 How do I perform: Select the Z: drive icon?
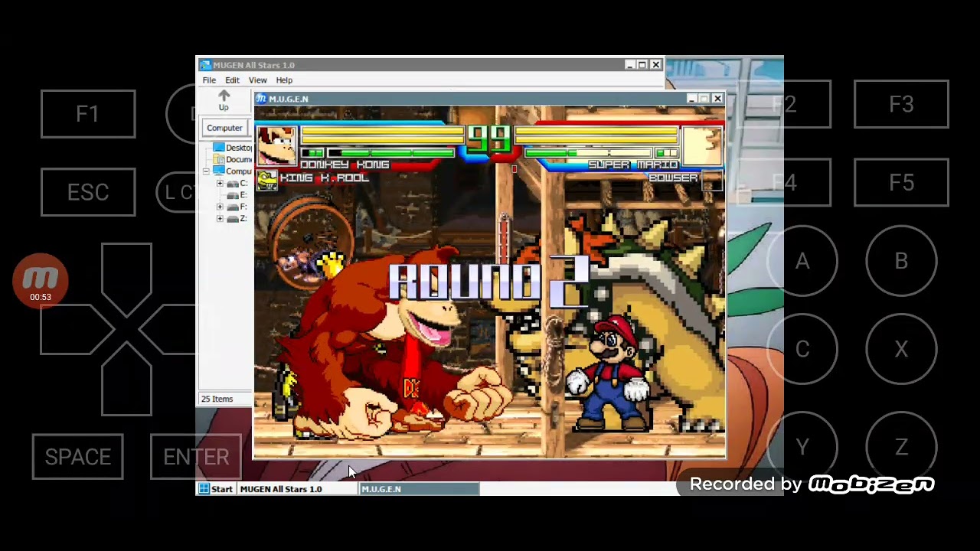(x=233, y=219)
